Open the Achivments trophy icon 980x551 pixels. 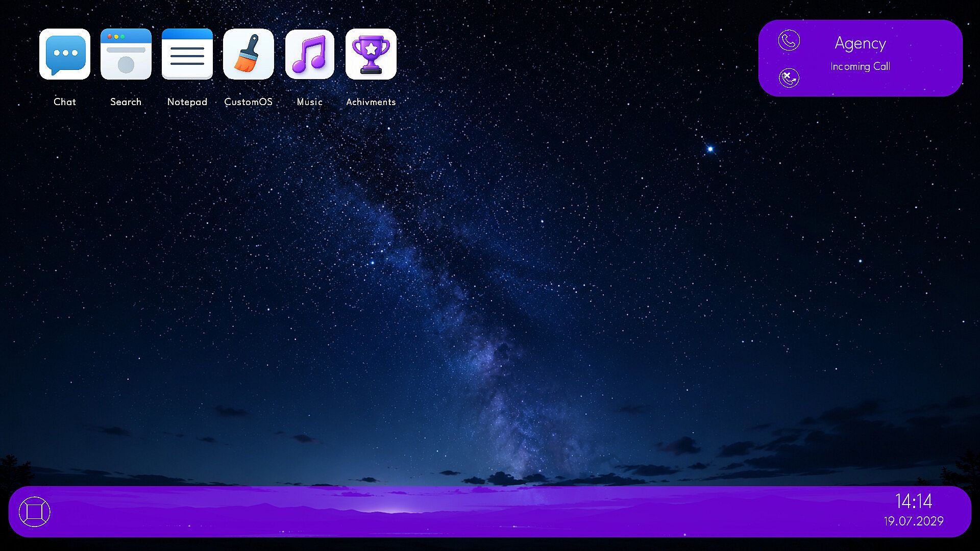coord(371,54)
